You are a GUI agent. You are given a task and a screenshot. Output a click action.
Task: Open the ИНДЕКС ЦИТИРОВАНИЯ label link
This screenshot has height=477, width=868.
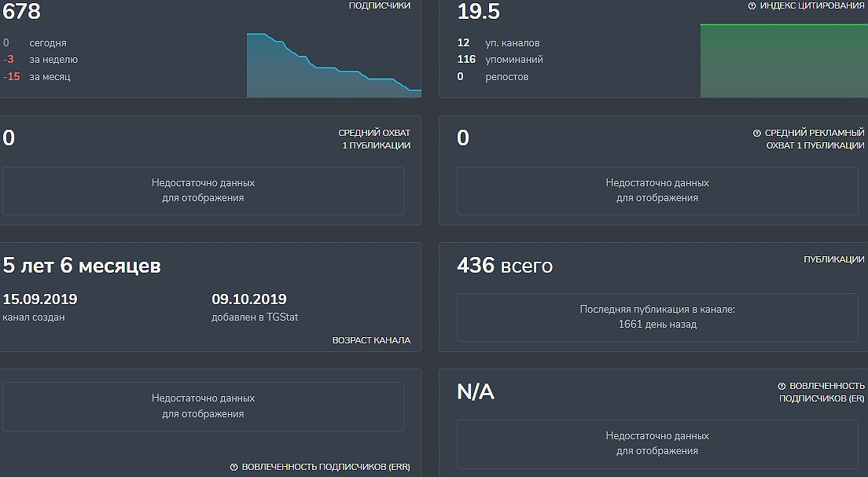[811, 6]
